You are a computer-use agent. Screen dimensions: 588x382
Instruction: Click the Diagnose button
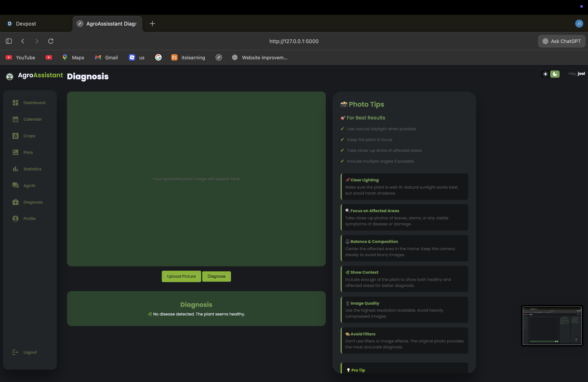216,276
